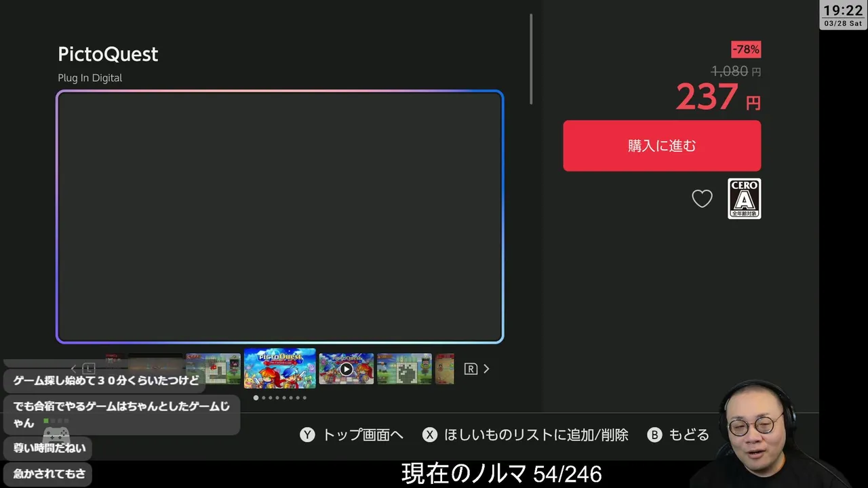Click the 現在のノルマ 54/246 caption
The height and width of the screenshot is (488, 868).
pyautogui.click(x=502, y=474)
